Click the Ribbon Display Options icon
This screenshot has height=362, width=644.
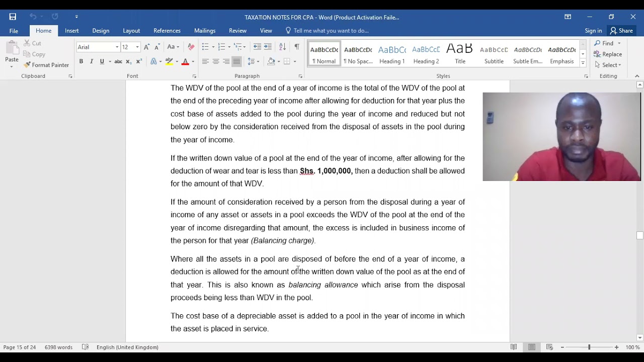pyautogui.click(x=568, y=17)
